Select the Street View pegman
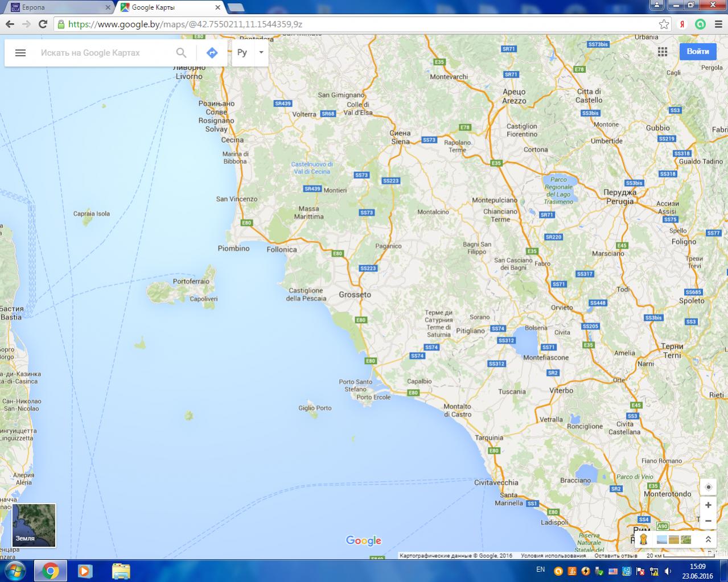728x582 pixels. point(643,539)
